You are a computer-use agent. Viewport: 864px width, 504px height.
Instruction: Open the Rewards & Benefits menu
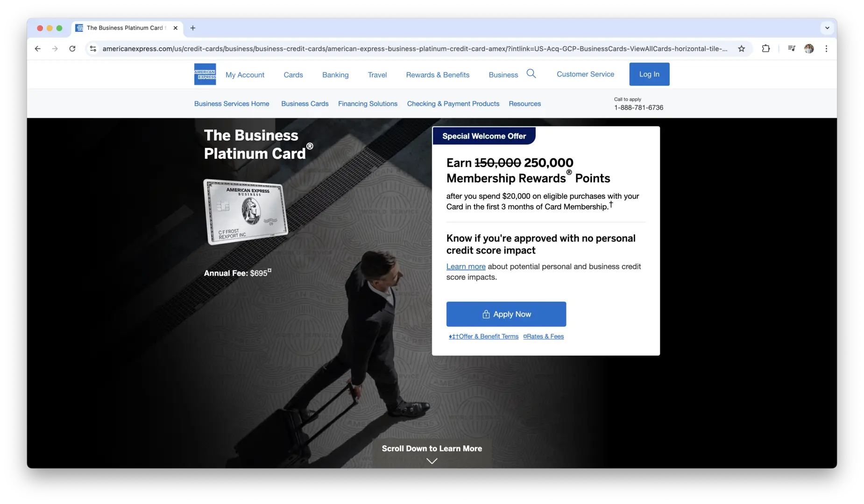click(437, 75)
